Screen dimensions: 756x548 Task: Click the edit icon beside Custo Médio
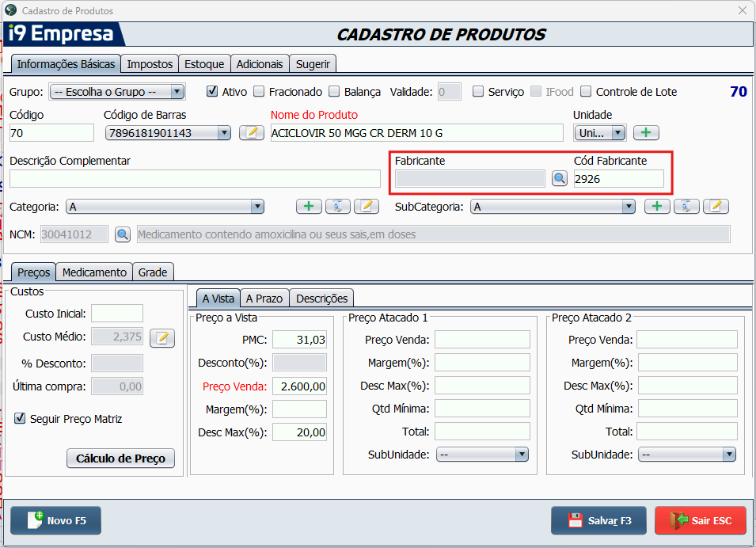coord(162,338)
